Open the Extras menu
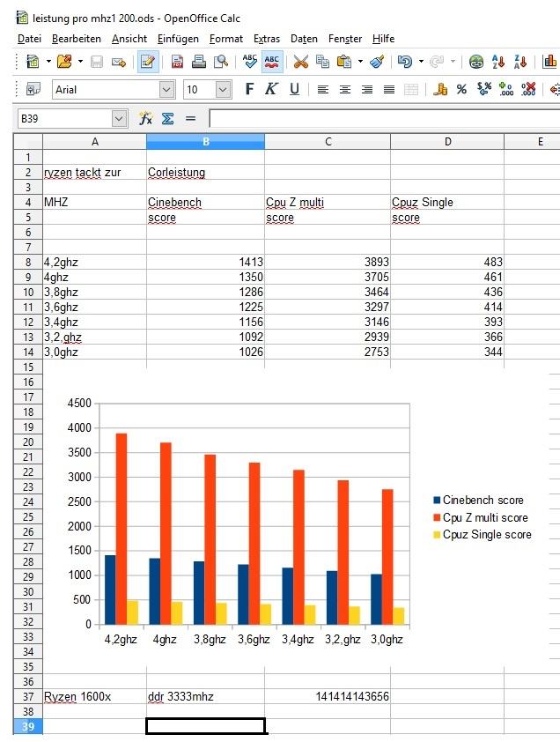The width and height of the screenshot is (560, 742). pos(266,39)
